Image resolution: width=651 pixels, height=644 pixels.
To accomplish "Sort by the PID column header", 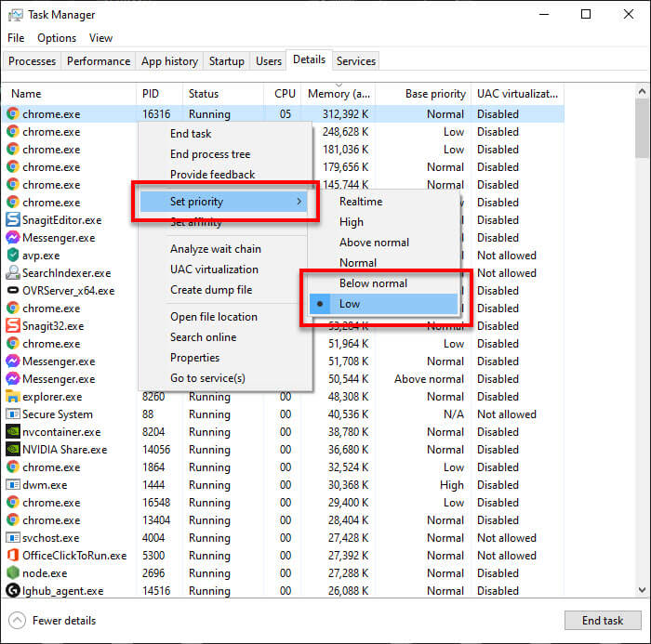I will 159,94.
